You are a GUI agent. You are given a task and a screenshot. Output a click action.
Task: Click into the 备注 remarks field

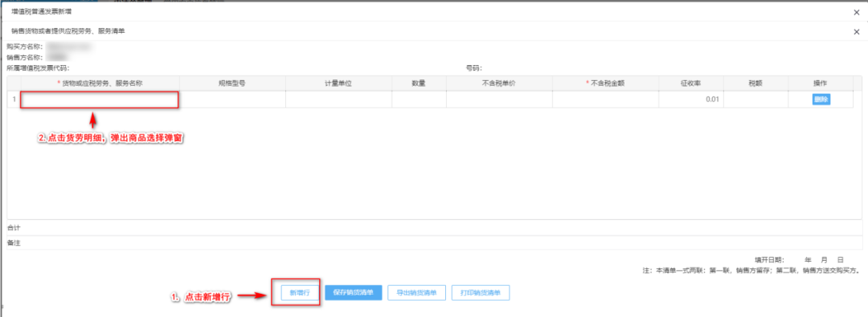coord(435,243)
